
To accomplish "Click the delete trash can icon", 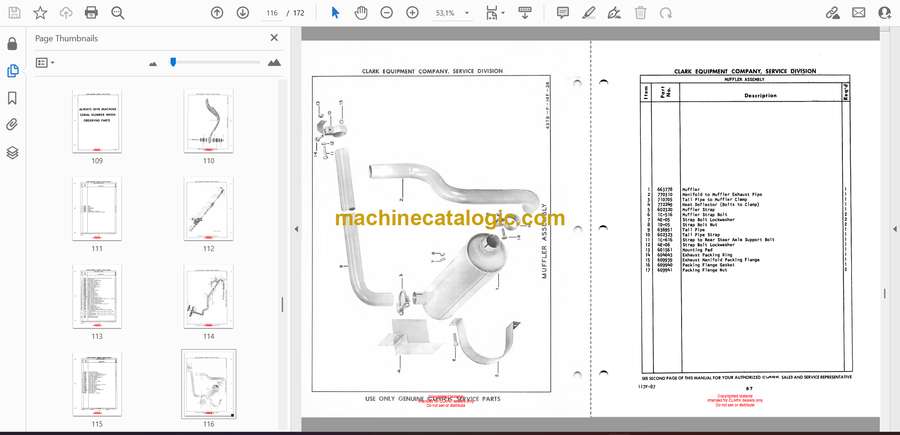I will click(641, 13).
